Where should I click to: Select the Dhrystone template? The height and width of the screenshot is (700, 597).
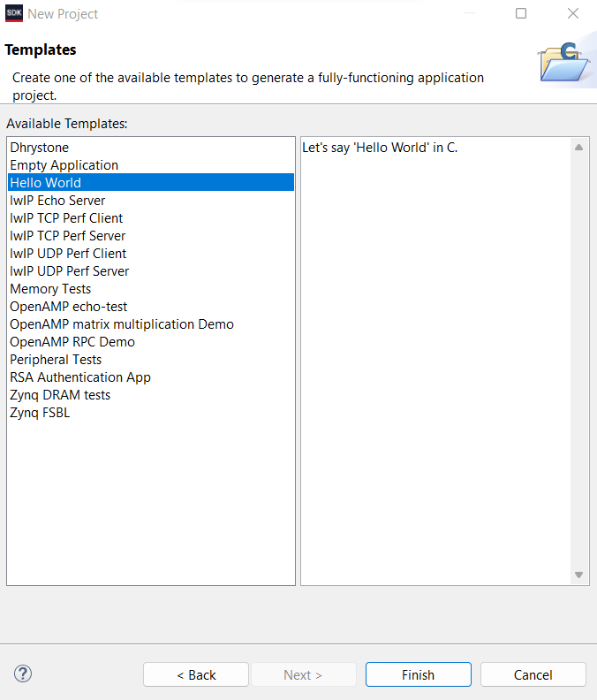click(x=39, y=148)
